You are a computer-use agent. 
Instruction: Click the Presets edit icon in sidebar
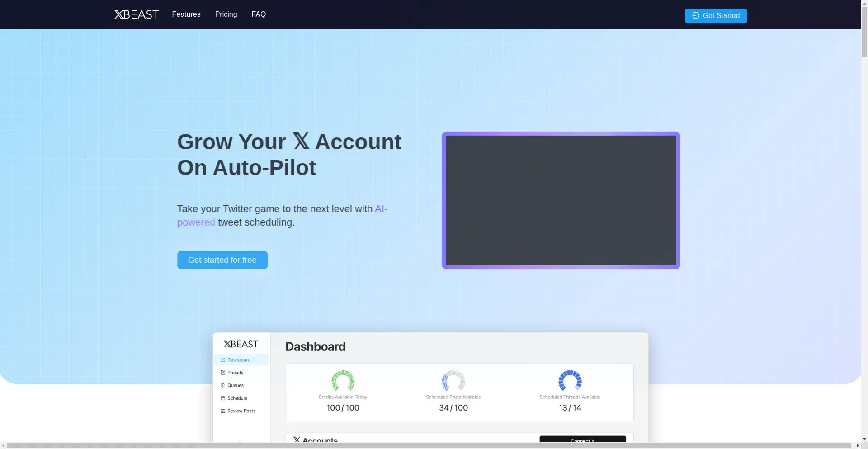223,373
